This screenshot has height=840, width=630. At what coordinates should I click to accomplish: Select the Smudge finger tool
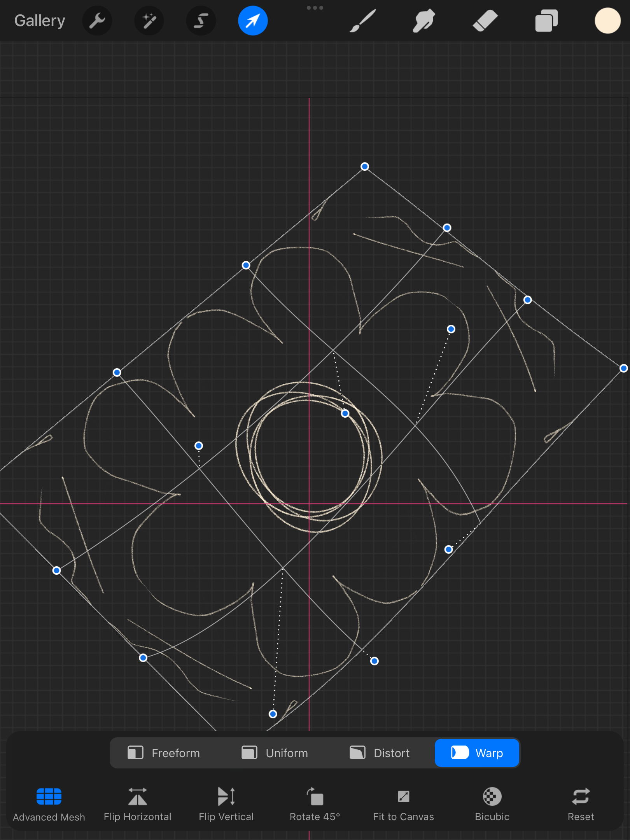[423, 21]
